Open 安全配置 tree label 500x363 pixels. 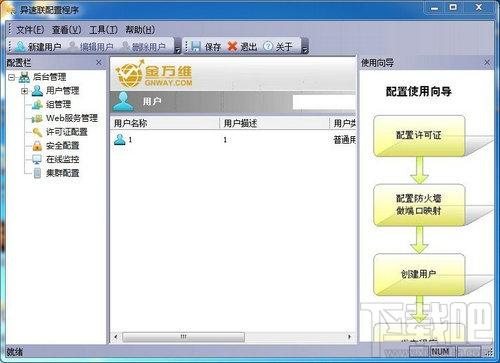[62, 146]
